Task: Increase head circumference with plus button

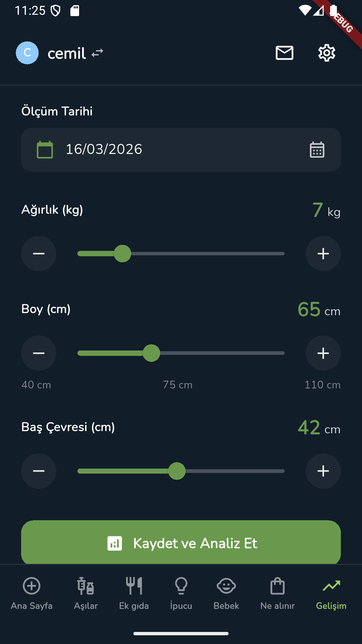Action: coord(323,471)
